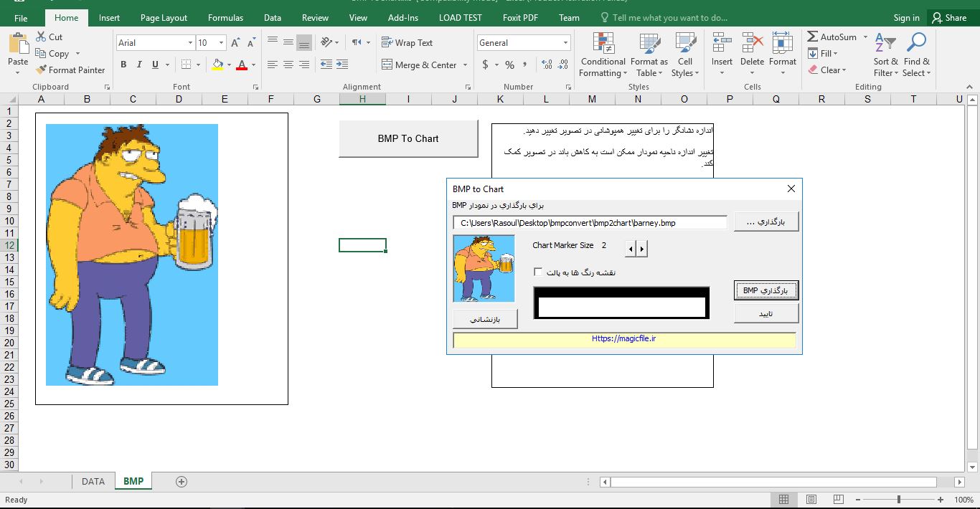Switch to the Formulas tab
The height and width of the screenshot is (509, 980).
coord(225,18)
